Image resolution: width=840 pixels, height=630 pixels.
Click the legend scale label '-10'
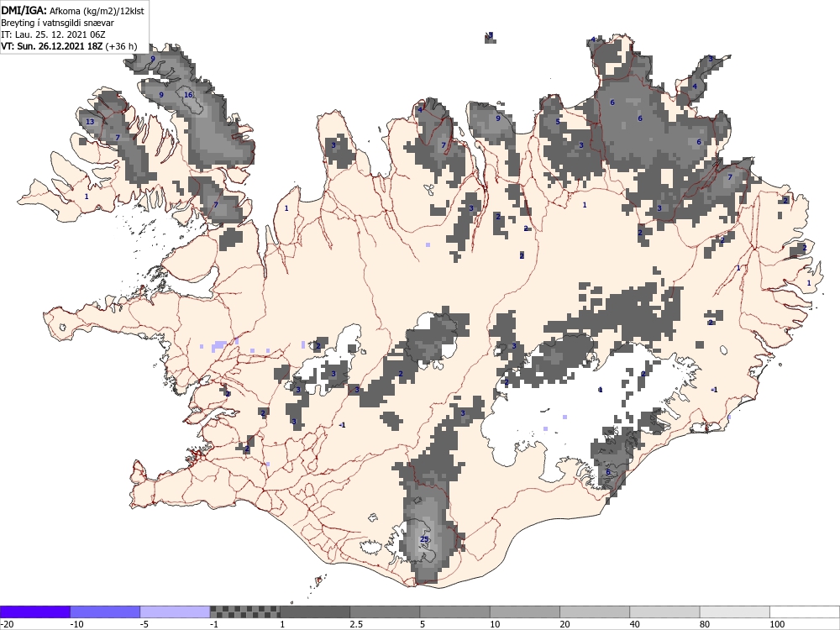tap(77, 624)
